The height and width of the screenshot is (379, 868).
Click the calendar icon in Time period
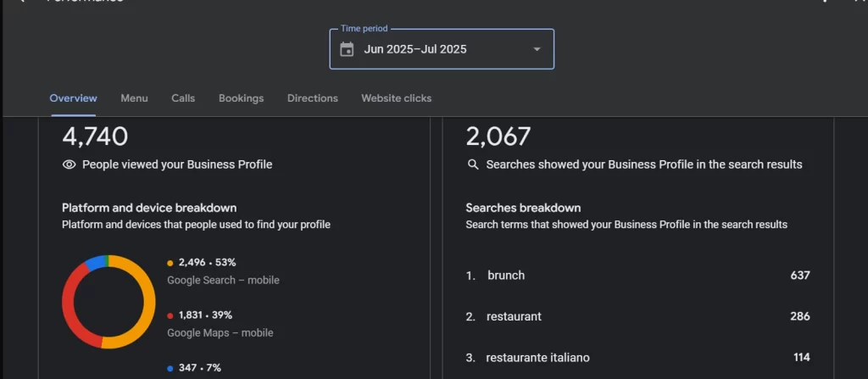[347, 49]
